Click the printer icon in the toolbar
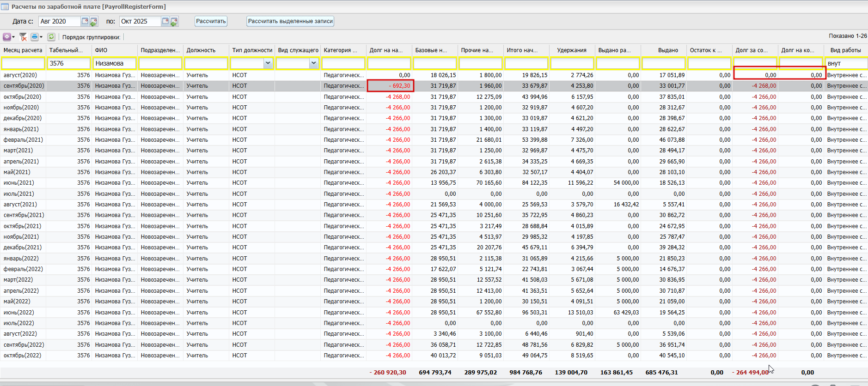868x386 pixels. tap(35, 37)
